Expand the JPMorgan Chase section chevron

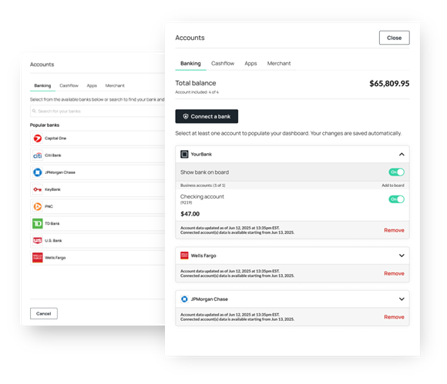tap(402, 299)
